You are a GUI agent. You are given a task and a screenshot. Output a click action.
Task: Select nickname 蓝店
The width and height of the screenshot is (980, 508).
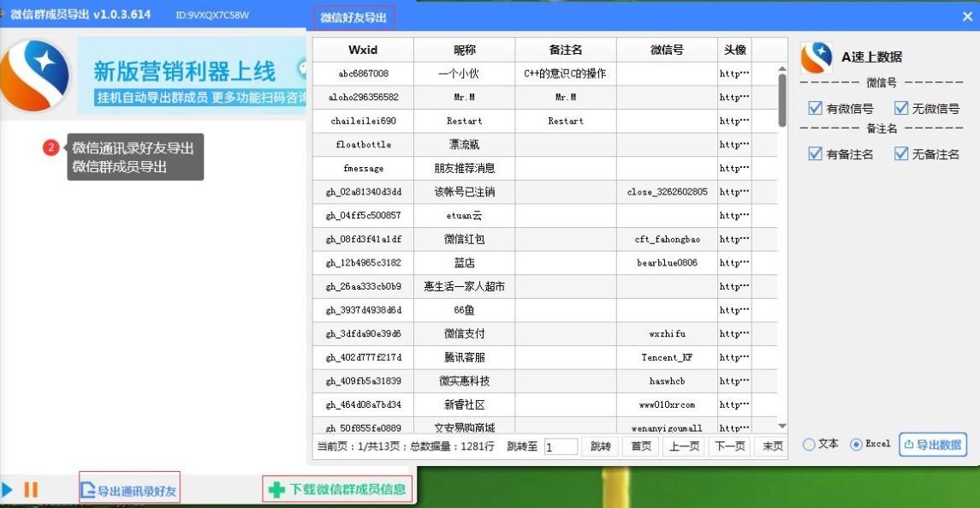(x=465, y=263)
